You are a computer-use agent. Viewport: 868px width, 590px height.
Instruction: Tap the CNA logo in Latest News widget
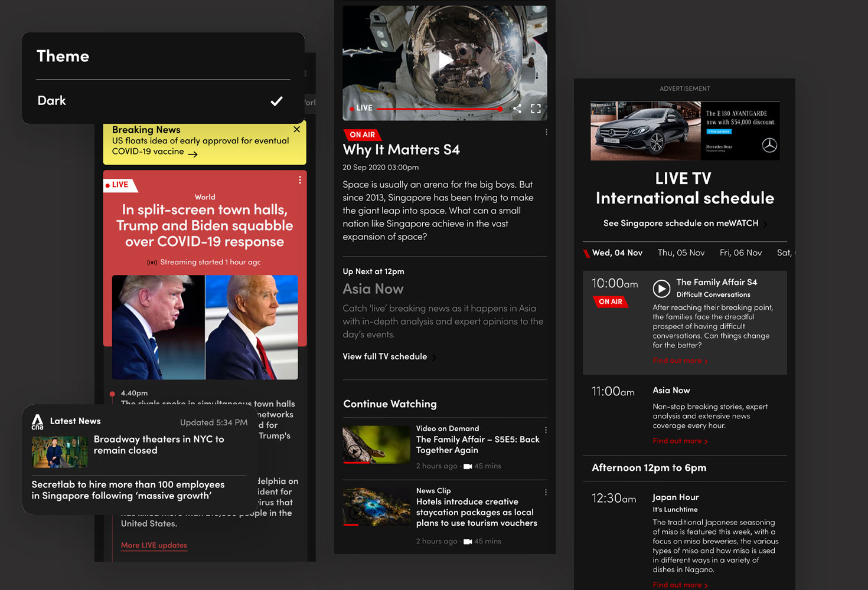[38, 421]
